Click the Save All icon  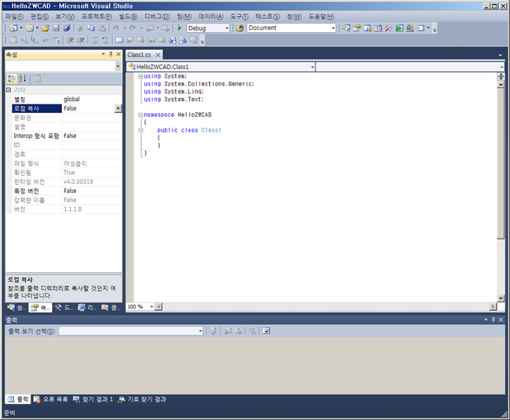(x=67, y=28)
